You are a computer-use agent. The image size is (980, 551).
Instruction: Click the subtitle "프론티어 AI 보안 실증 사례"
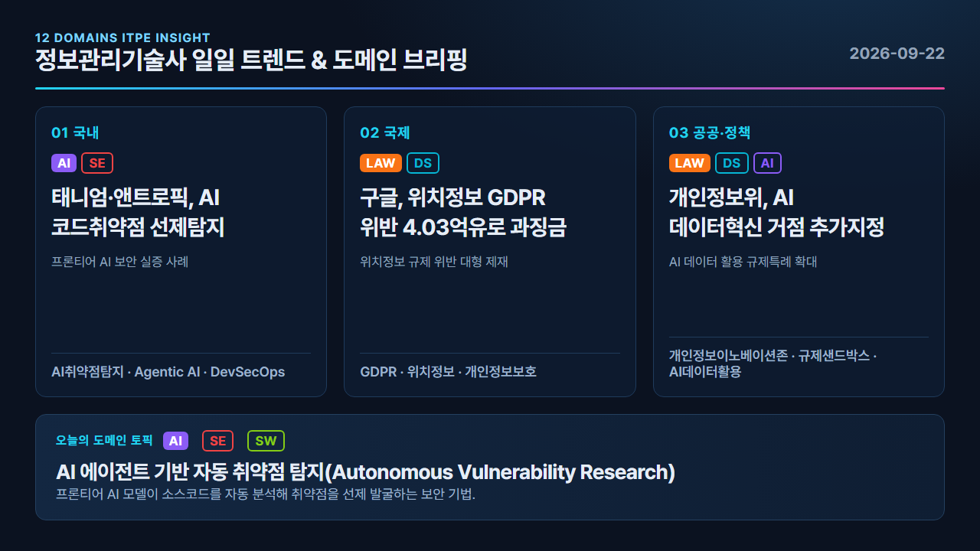tap(119, 262)
